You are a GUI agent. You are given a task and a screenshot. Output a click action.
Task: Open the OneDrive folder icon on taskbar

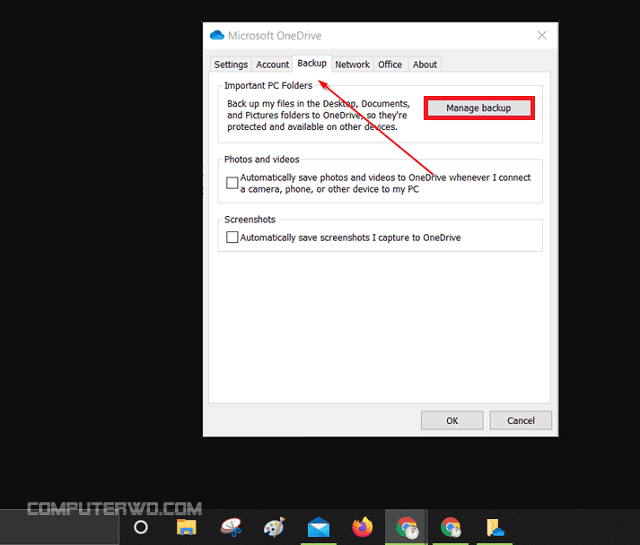pyautogui.click(x=495, y=527)
